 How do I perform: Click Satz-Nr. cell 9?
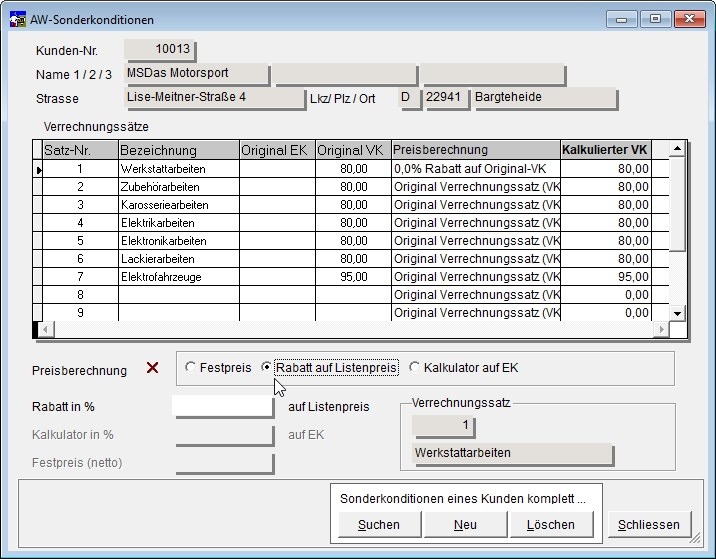80,313
